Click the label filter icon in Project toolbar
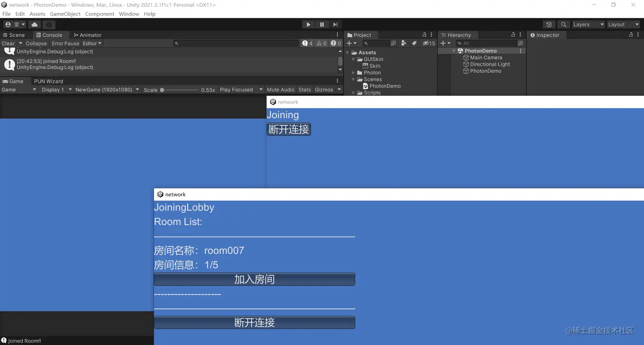The height and width of the screenshot is (345, 644). pos(414,43)
